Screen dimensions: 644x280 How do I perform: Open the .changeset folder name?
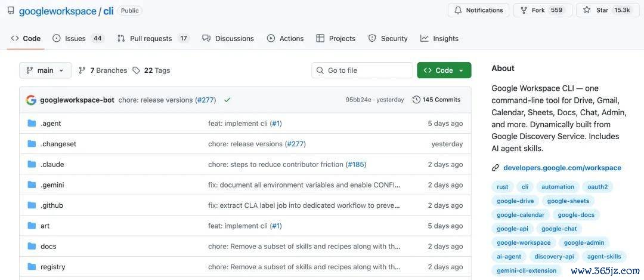pyautogui.click(x=58, y=144)
